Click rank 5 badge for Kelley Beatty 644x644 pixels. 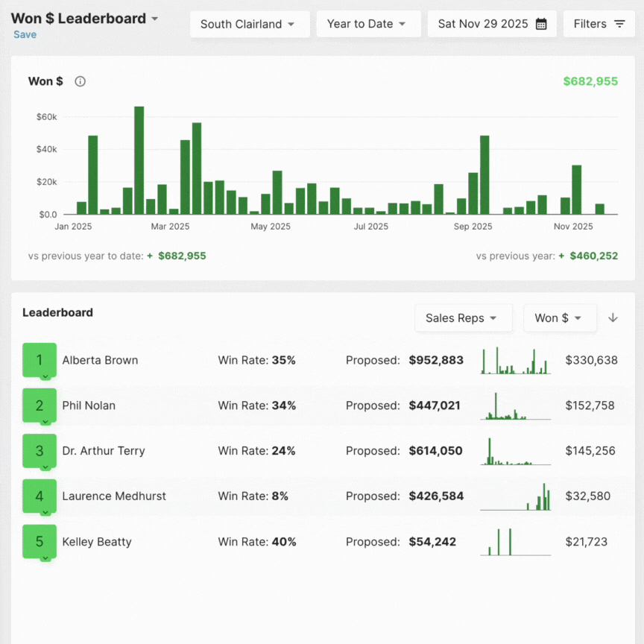coord(40,541)
